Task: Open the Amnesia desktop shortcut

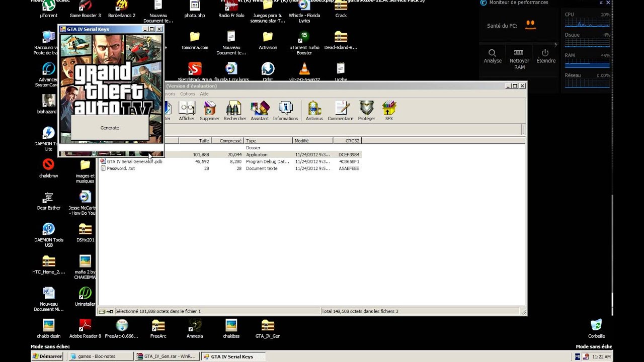Action: [x=195, y=329]
